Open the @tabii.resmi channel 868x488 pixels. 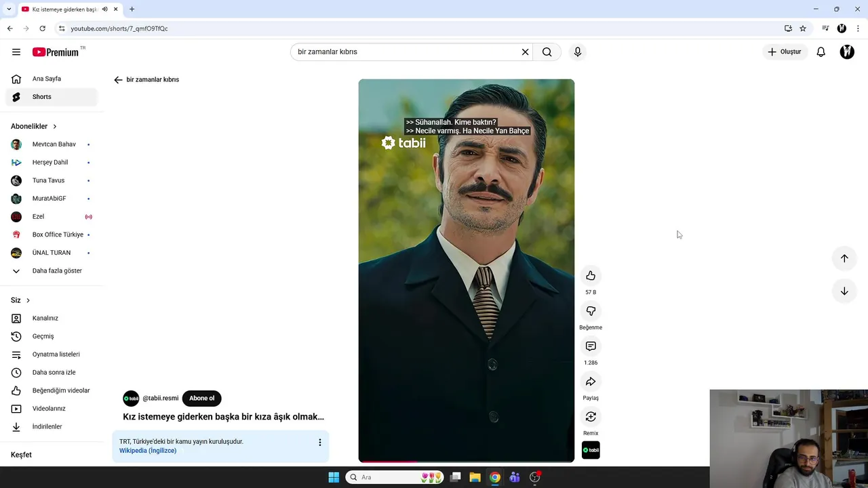click(x=161, y=399)
